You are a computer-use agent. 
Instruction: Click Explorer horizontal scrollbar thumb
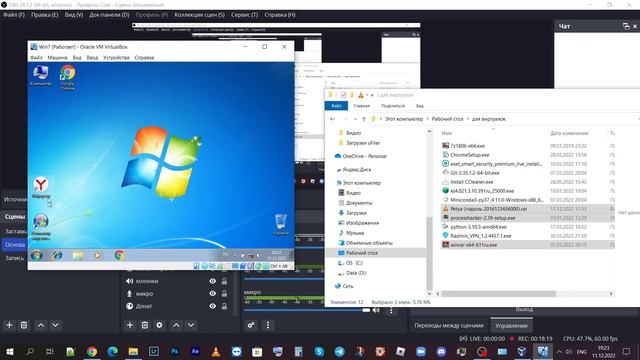498,293
